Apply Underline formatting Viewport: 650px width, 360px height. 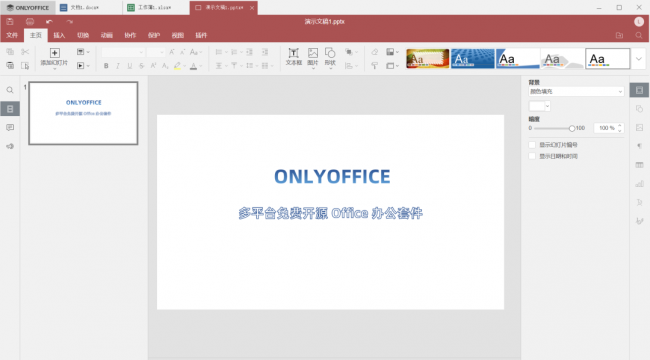130,66
